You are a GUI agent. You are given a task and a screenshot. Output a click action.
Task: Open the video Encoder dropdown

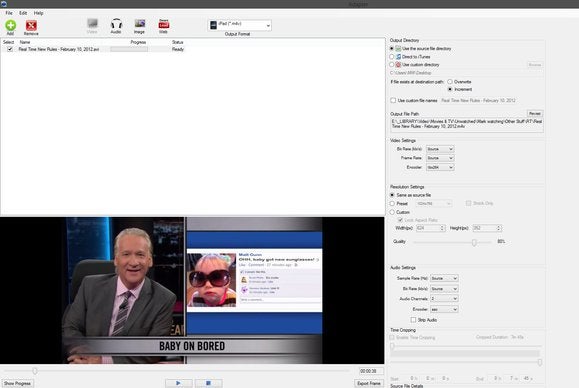pyautogui.click(x=440, y=167)
